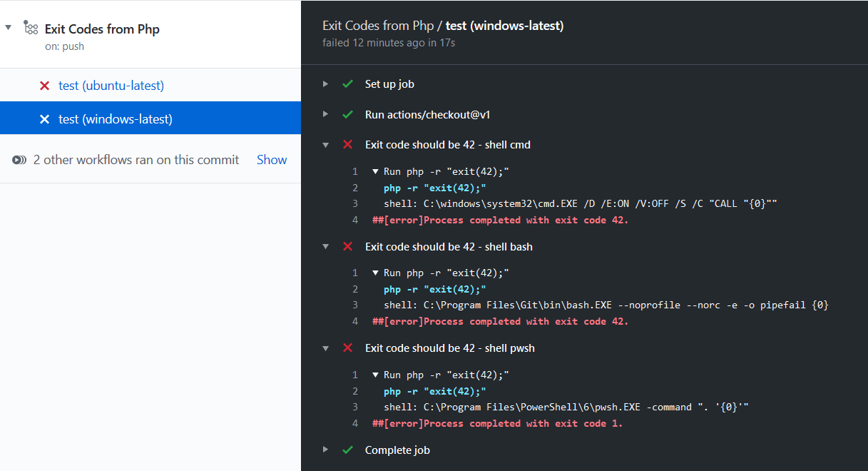Click the workflow icon beside Exit Codes from Php
This screenshot has height=471, width=868.
click(x=31, y=29)
